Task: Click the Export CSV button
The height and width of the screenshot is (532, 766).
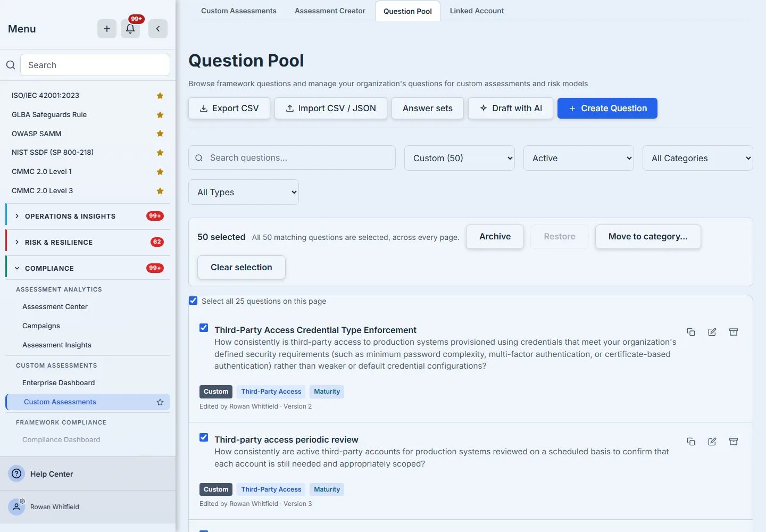Action: (x=229, y=109)
